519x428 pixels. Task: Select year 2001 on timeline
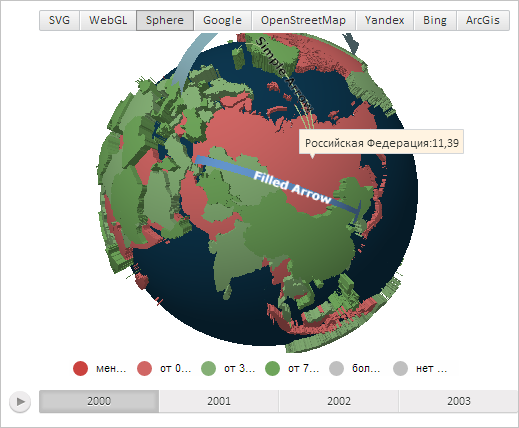tap(219, 401)
